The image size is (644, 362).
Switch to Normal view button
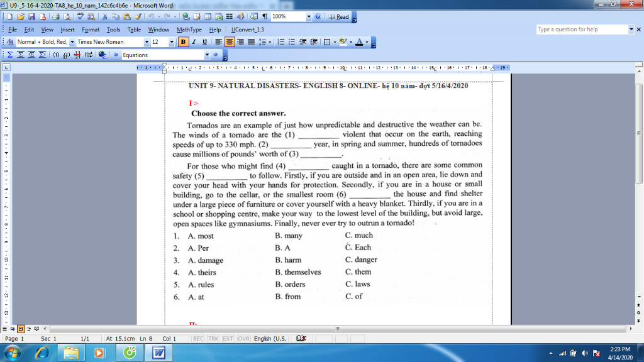pos(4,329)
